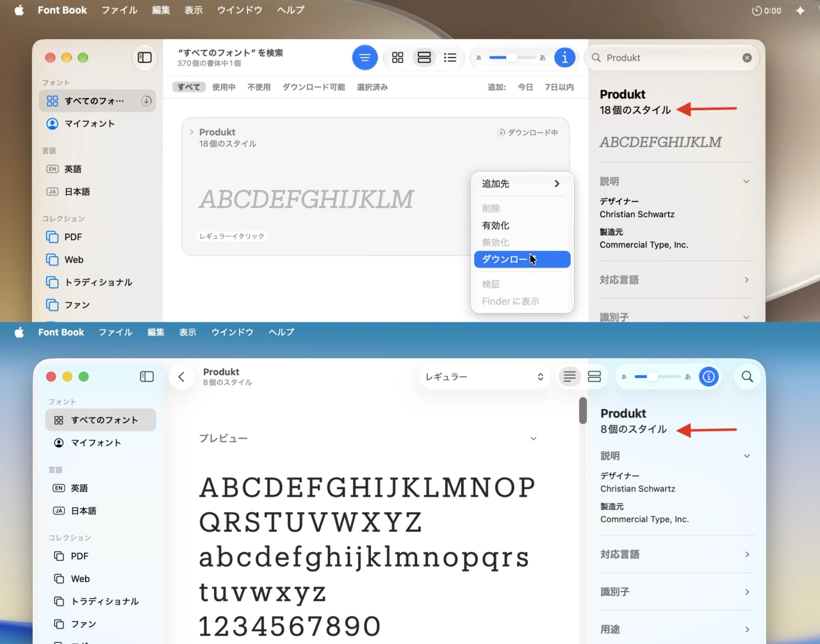
Task: Select the ダウンロード可能 filter tab
Action: (x=314, y=87)
